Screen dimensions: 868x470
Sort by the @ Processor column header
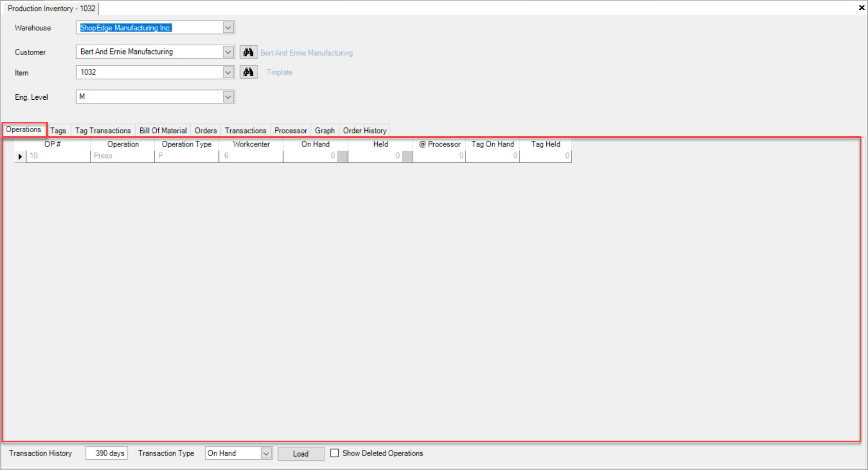[x=440, y=144]
